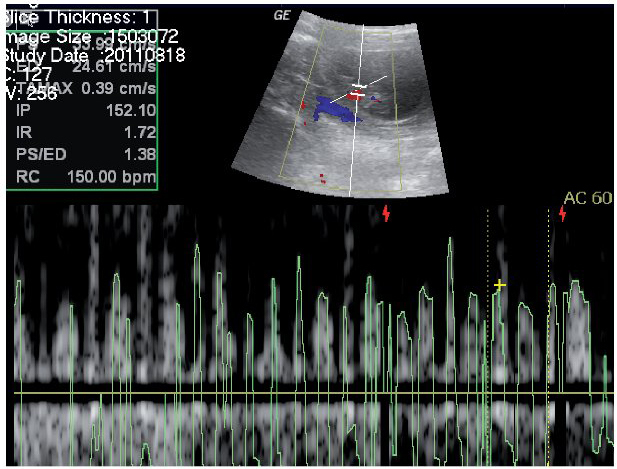Image resolution: width=617 pixels, height=469 pixels.
Task: Select the PS/ED 1.38 measurement row
Action: pos(80,154)
